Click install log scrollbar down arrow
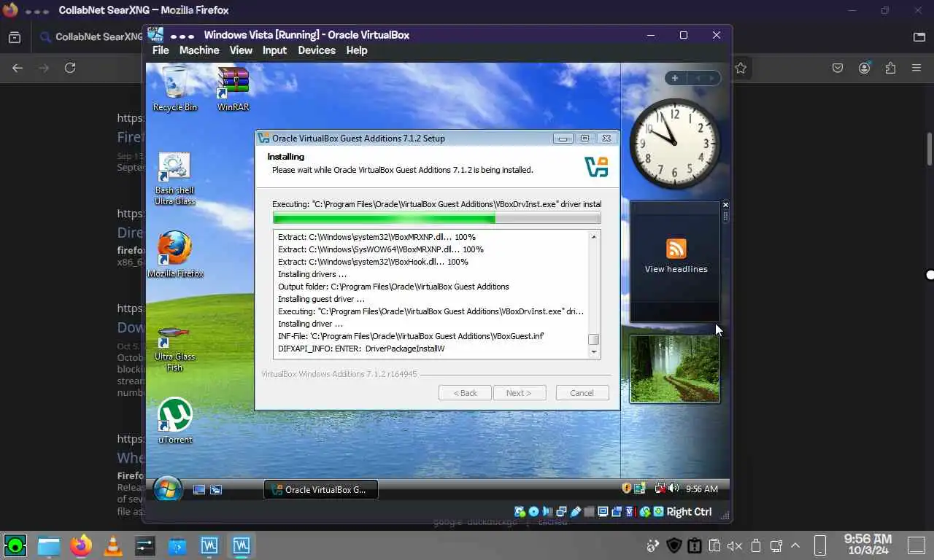 point(594,352)
